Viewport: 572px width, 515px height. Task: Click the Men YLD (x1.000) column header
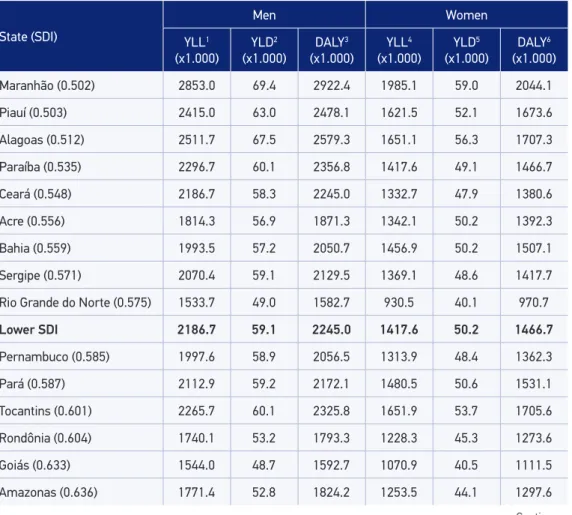tap(264, 50)
